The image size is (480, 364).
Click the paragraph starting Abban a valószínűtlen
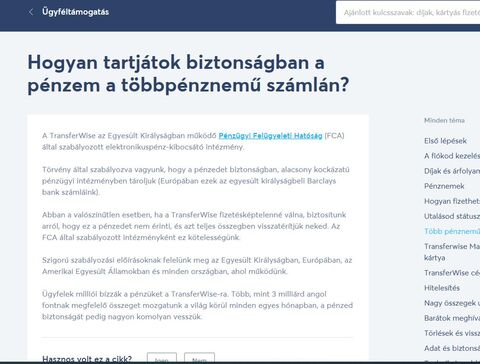194,226
